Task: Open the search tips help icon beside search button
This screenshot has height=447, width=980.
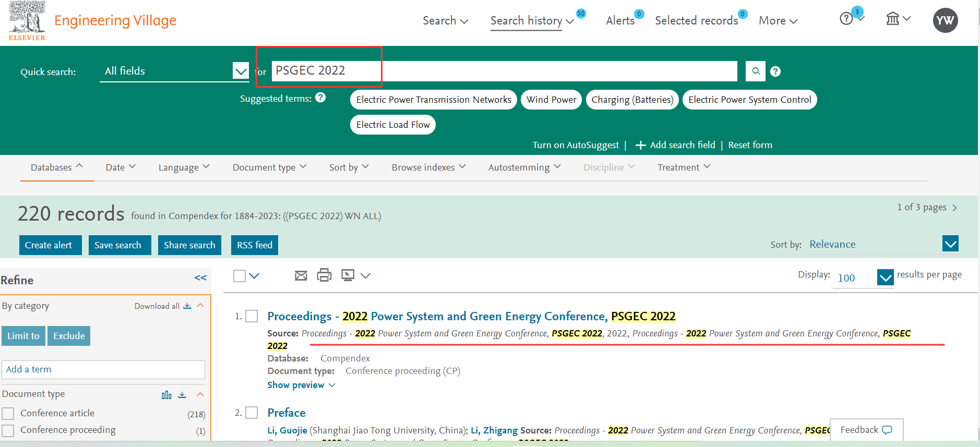Action: click(x=775, y=71)
